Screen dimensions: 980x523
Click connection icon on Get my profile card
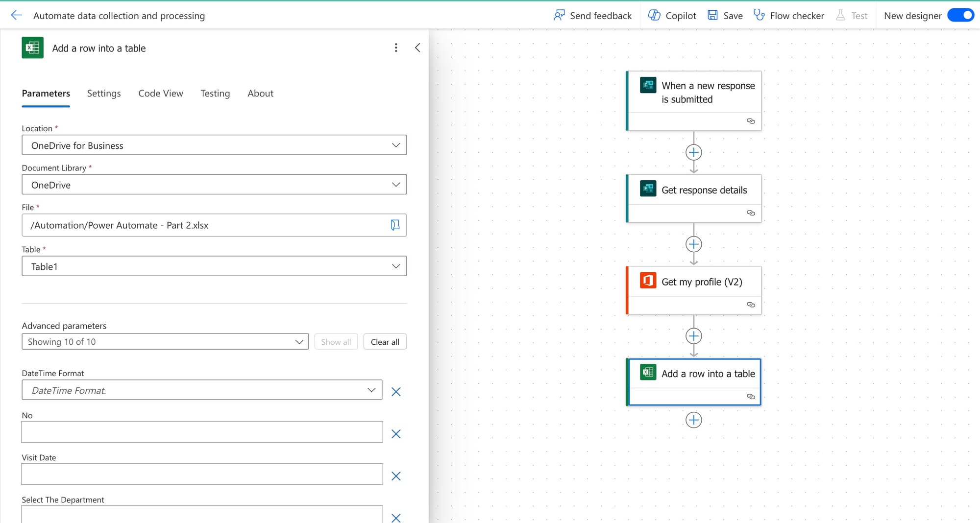(751, 305)
